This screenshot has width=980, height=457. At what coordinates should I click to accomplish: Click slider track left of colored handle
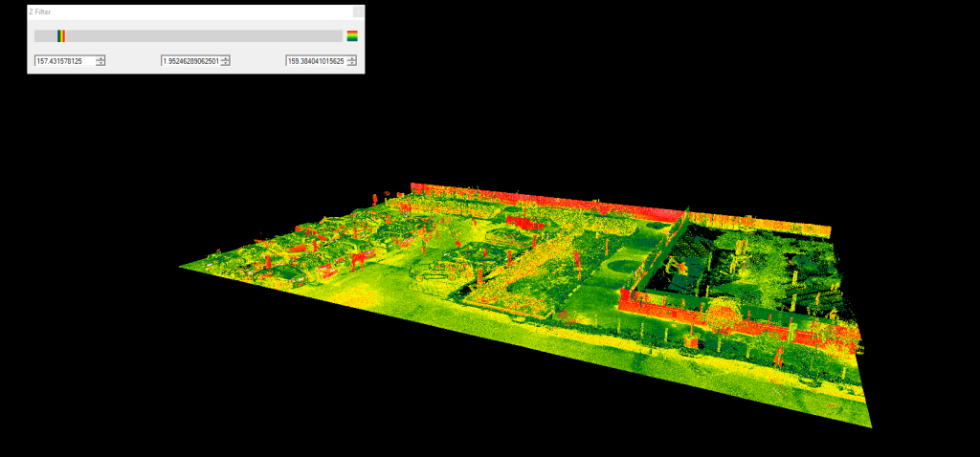[x=45, y=36]
